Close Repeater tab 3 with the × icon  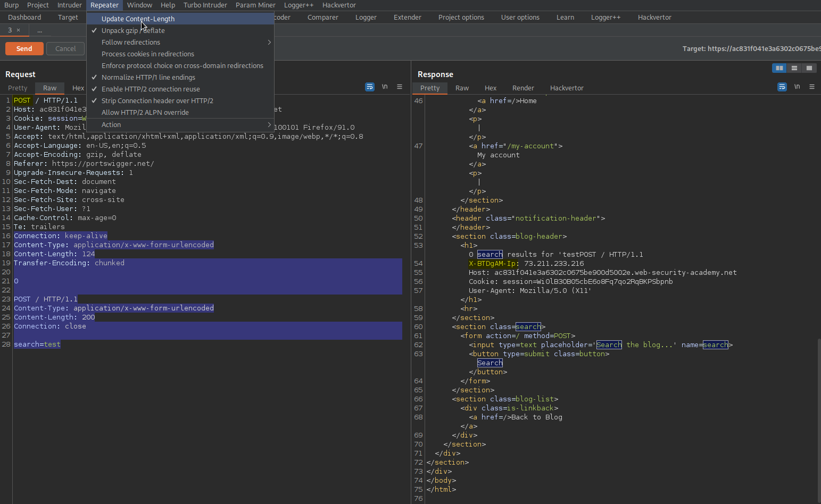tap(18, 30)
